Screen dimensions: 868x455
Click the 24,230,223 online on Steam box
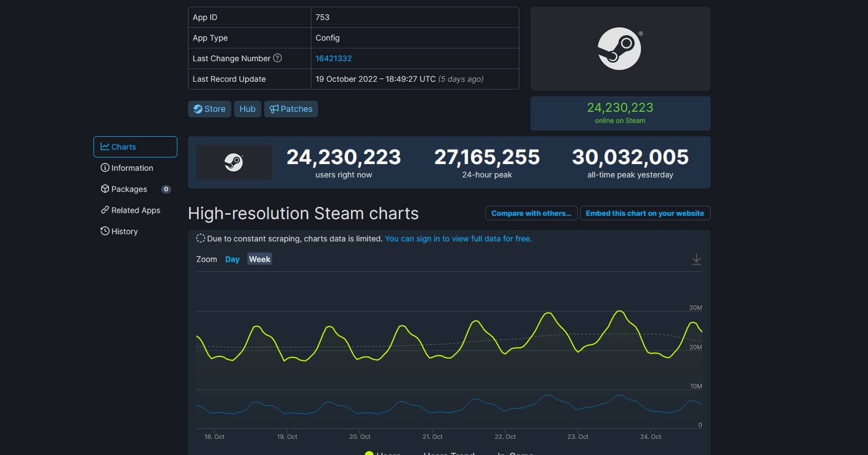point(620,113)
